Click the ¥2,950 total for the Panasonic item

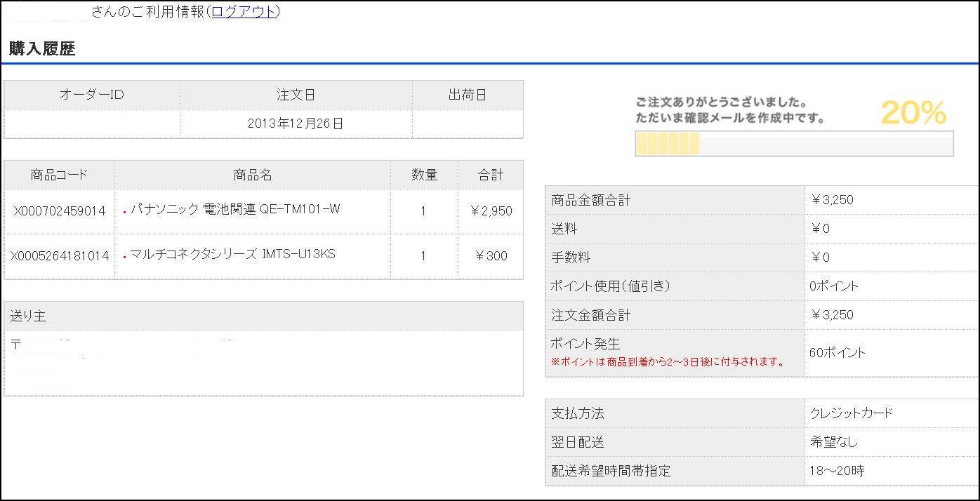[491, 211]
